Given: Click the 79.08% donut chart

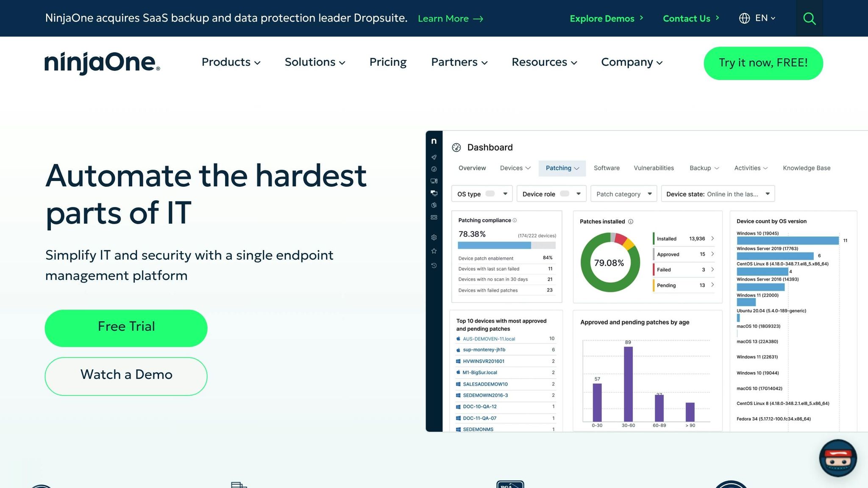Looking at the screenshot, I should [610, 262].
